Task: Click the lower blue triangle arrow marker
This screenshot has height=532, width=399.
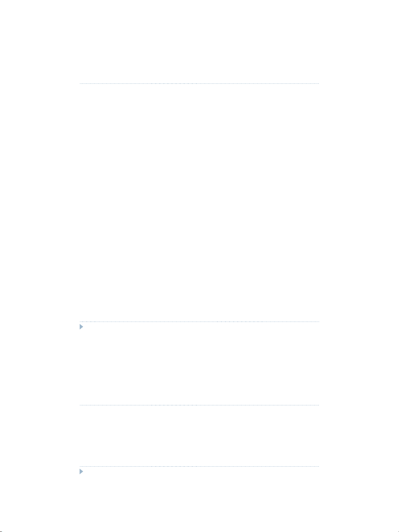Action: [x=82, y=471]
